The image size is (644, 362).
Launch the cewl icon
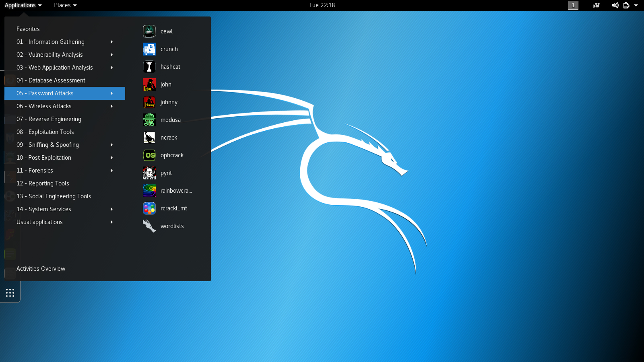click(149, 31)
